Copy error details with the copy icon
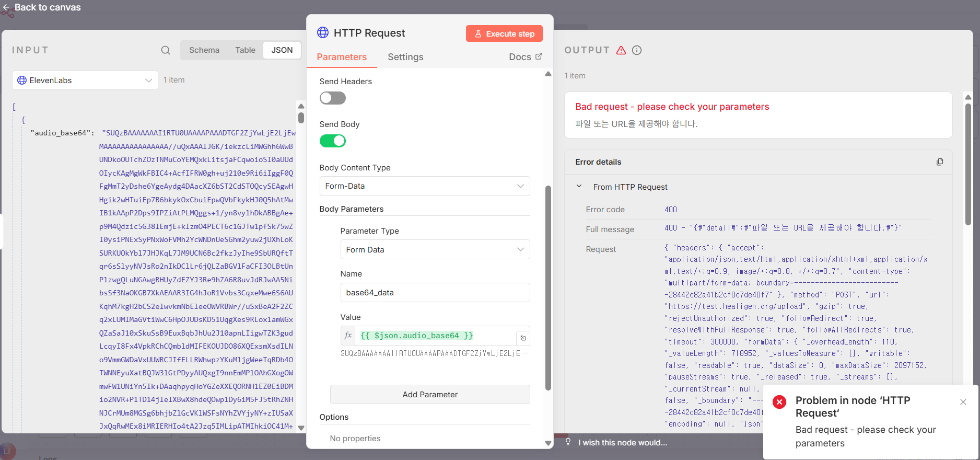 click(x=940, y=162)
